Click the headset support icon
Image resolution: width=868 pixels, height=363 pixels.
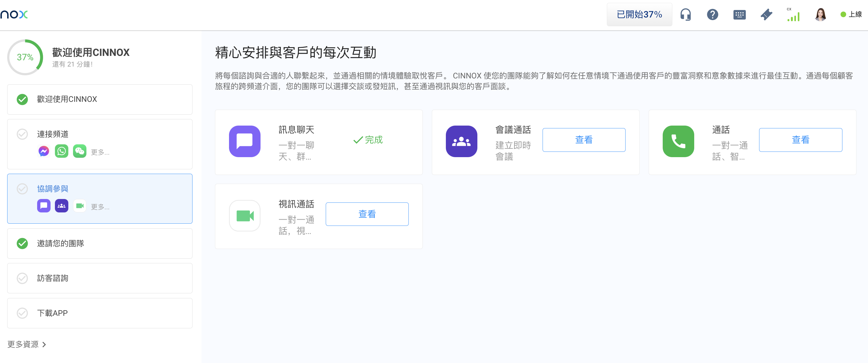pos(685,14)
